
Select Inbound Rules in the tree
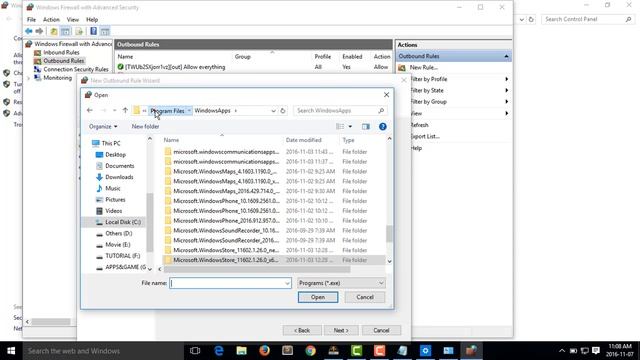coord(61,52)
